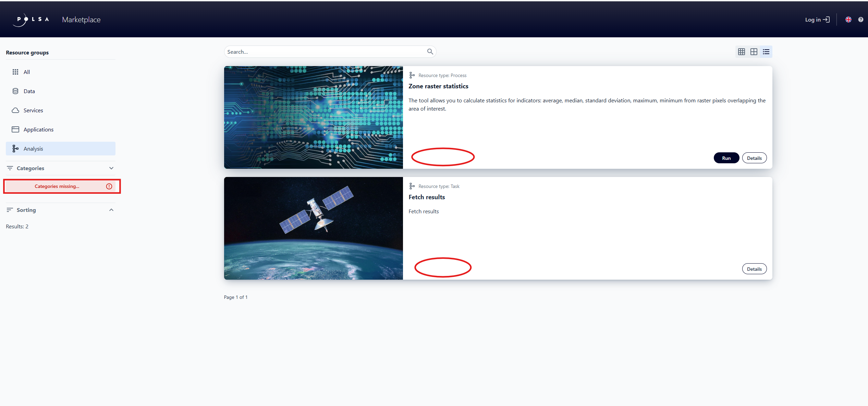Viewport: 868px width, 406px height.
Task: Switch to small grid view
Action: click(741, 52)
